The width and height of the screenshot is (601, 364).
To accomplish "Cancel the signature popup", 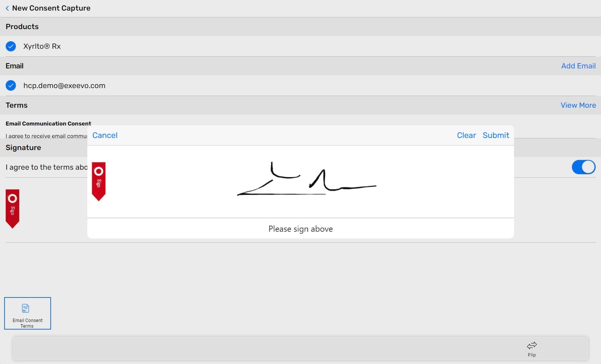I will pyautogui.click(x=105, y=135).
